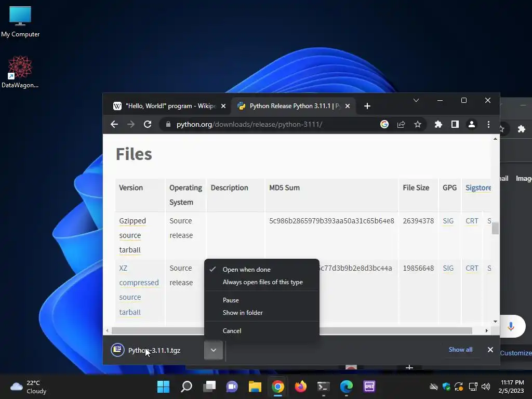
Task: Open taskbar Search
Action: click(187, 387)
